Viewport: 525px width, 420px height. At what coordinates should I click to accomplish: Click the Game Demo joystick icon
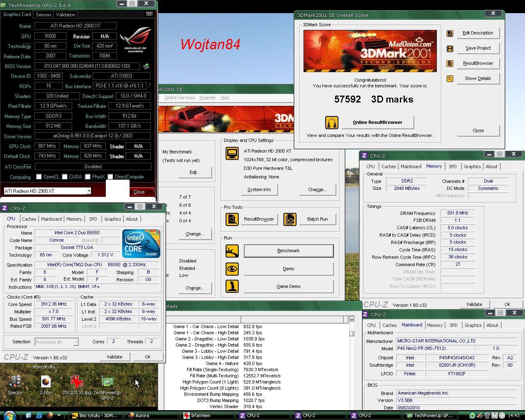click(232, 286)
